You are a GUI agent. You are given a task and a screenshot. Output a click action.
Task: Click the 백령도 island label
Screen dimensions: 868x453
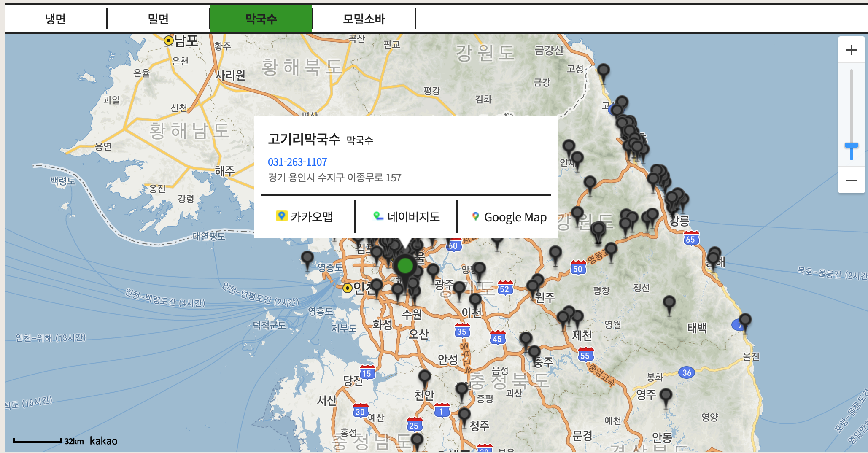coord(63,181)
